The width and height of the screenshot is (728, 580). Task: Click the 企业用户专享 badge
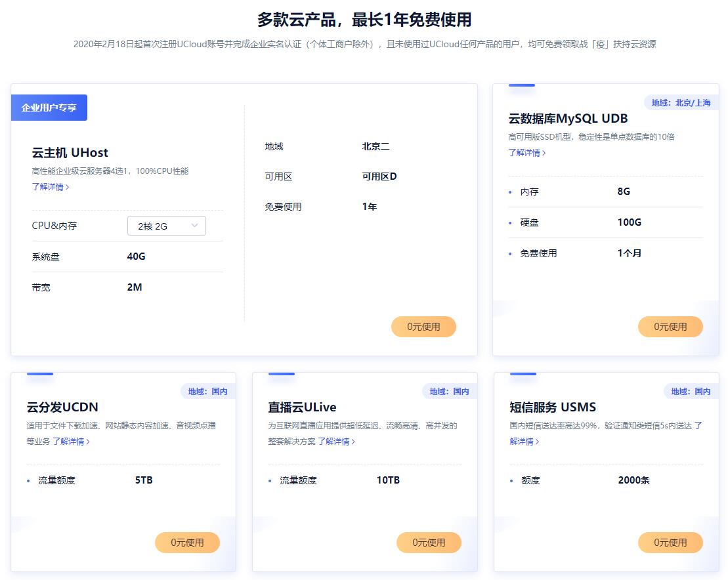tap(49, 107)
